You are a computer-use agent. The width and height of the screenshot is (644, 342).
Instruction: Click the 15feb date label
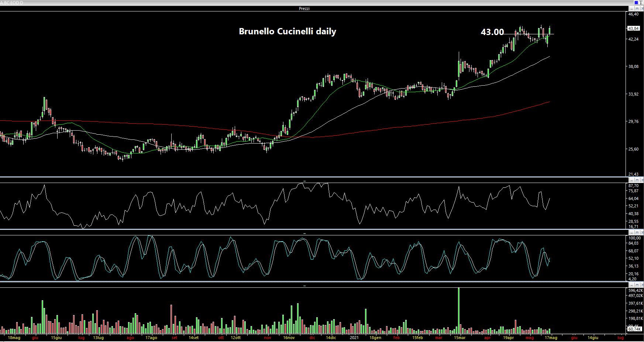pyautogui.click(x=417, y=338)
